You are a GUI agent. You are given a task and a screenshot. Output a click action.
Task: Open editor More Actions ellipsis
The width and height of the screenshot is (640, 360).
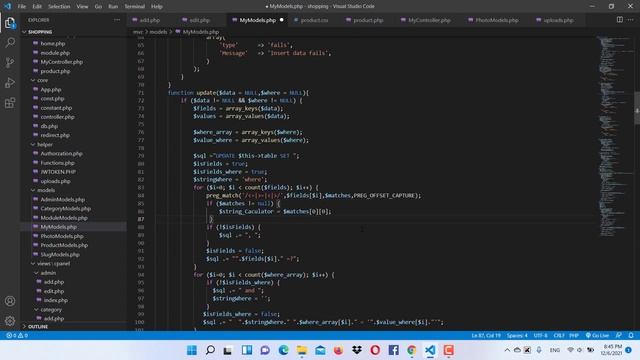(x=630, y=20)
